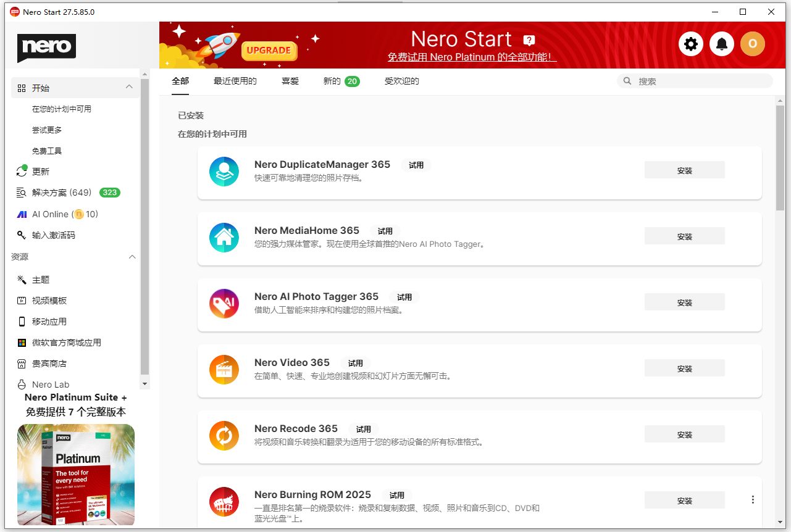Image resolution: width=791 pixels, height=532 pixels.
Task: Install Nero Recode 365
Action: click(685, 434)
